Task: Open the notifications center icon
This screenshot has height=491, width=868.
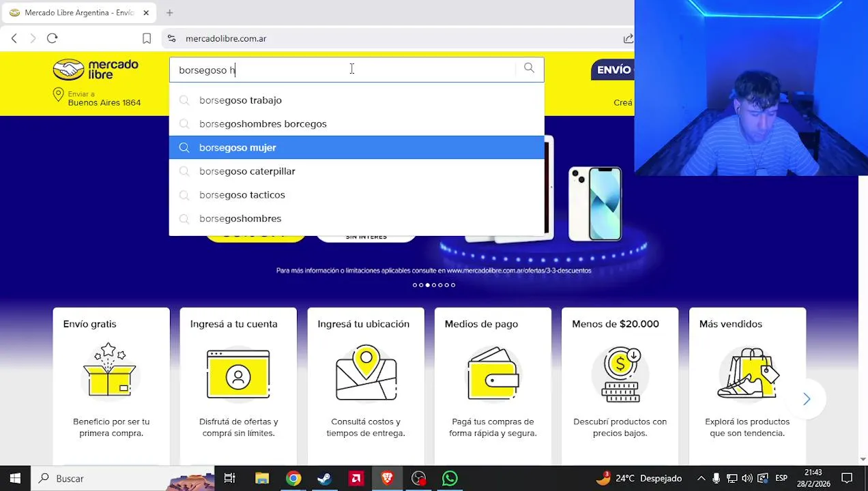Action: pos(847,478)
